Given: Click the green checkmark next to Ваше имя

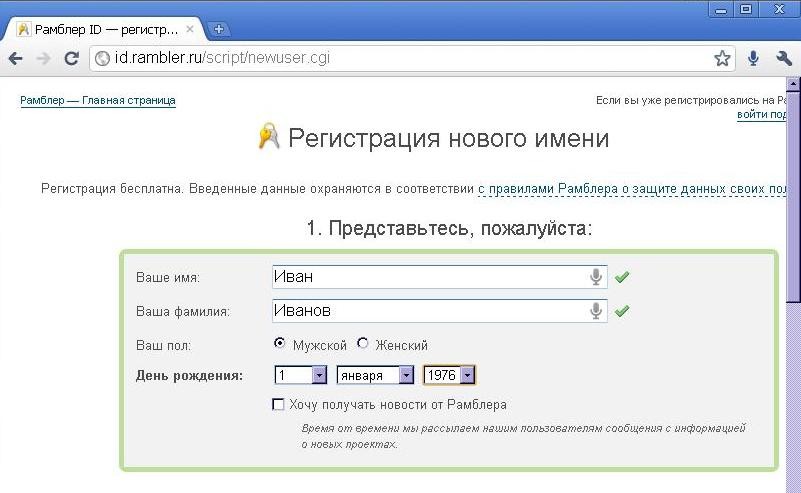Looking at the screenshot, I should pos(622,277).
